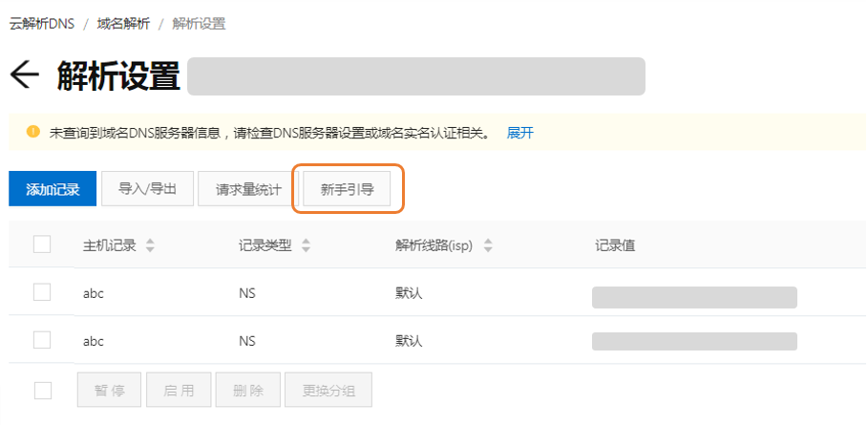Sort by 主机记录 column arrows
Viewport: 868px width, 425px height.
[150, 245]
